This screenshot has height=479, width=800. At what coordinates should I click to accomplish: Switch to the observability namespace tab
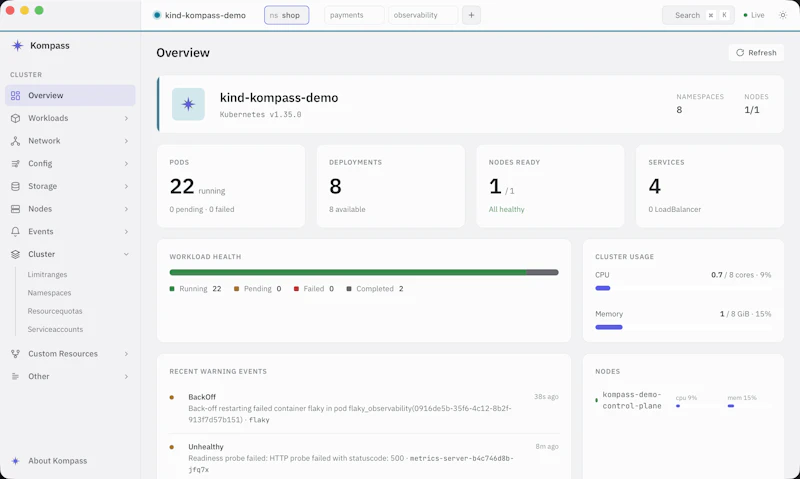click(423, 15)
